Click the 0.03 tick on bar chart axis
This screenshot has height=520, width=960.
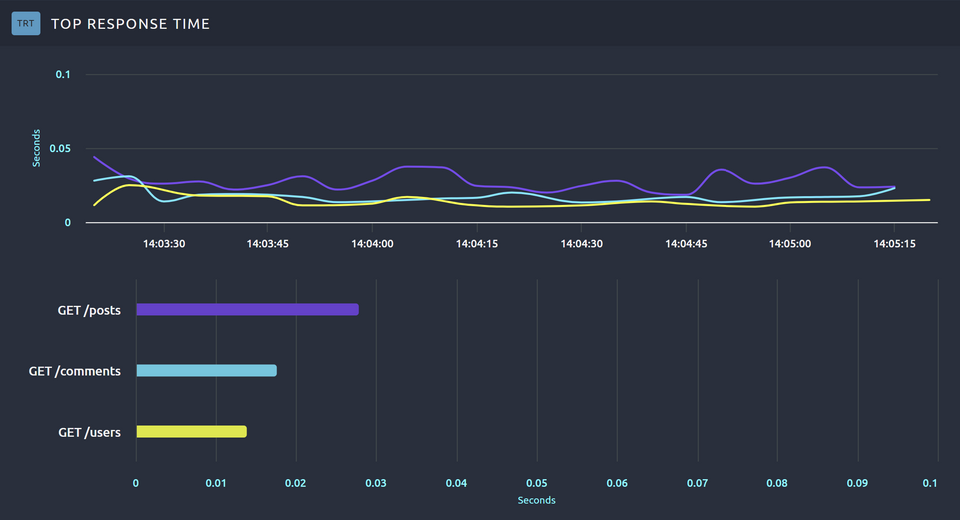click(376, 483)
